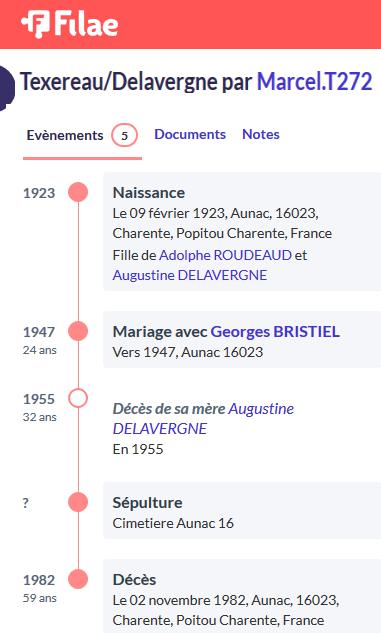This screenshot has height=633, width=381.
Task: Open the Marcel.T272 user profile link
Action: (x=314, y=82)
